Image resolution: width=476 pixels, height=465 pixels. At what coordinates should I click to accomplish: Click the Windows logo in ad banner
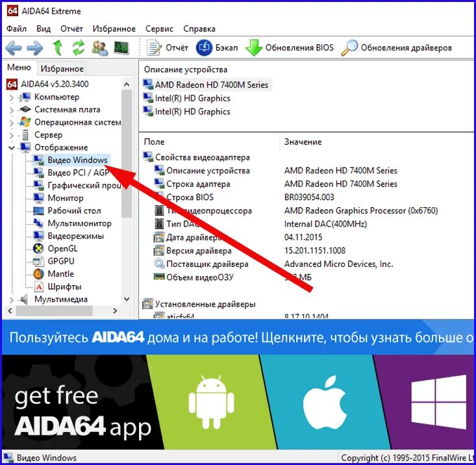click(x=439, y=402)
